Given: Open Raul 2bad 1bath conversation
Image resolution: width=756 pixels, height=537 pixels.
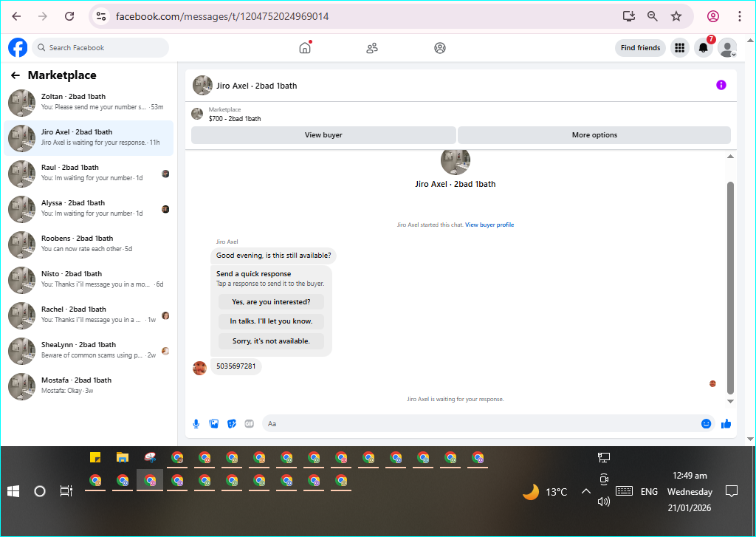Looking at the screenshot, I should pyautogui.click(x=89, y=173).
